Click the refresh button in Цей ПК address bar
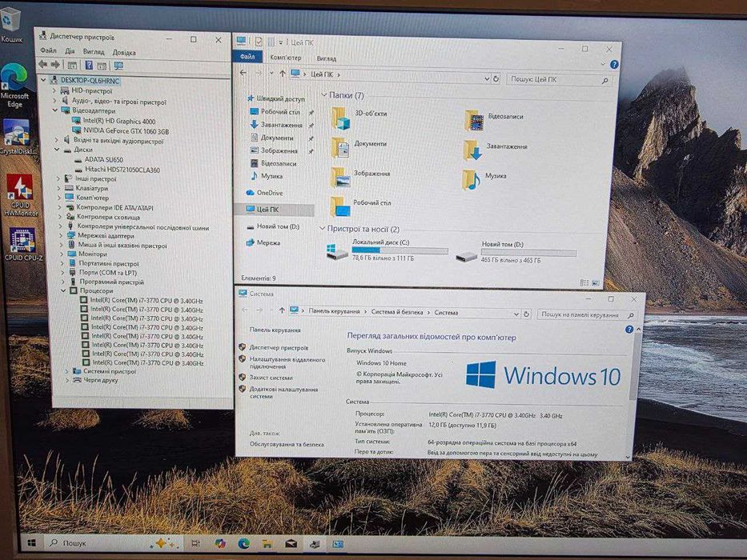 [496, 79]
